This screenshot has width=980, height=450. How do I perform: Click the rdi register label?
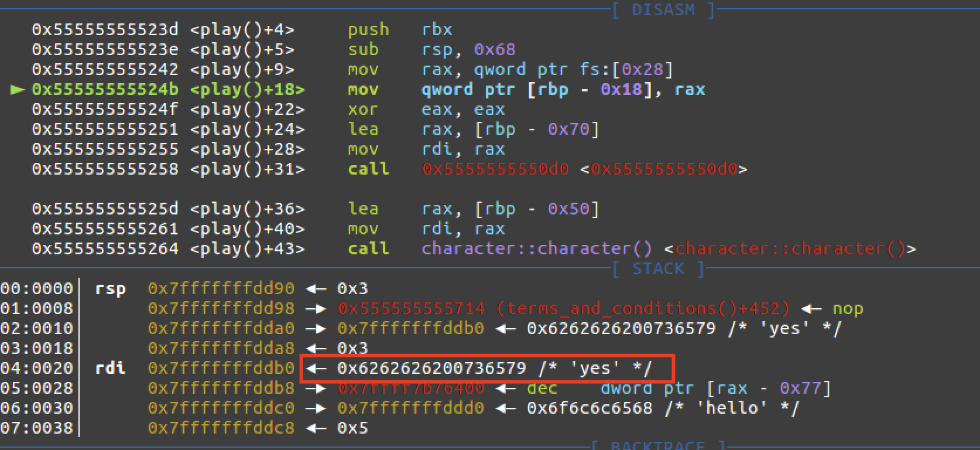point(111,368)
